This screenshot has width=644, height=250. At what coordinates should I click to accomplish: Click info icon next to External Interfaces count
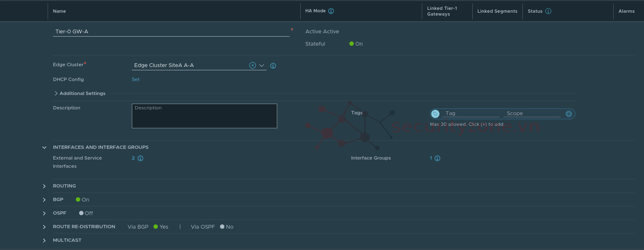pyautogui.click(x=140, y=158)
